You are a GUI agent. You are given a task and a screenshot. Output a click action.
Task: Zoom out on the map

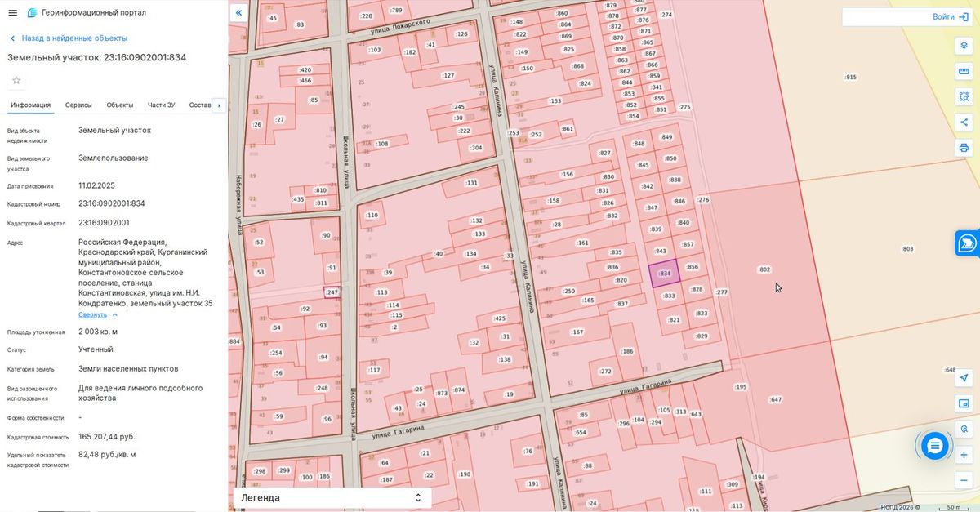pos(964,480)
